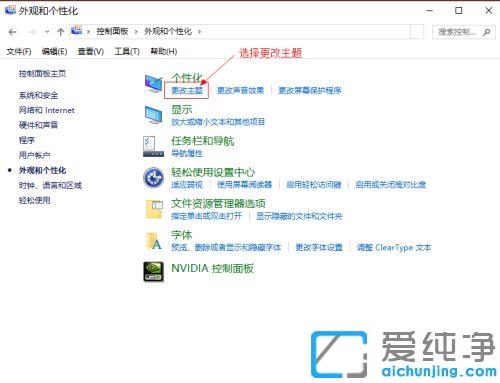Image resolution: width=500 pixels, height=383 pixels.
Task: Maximize the Control Panel window
Action: 459,11
